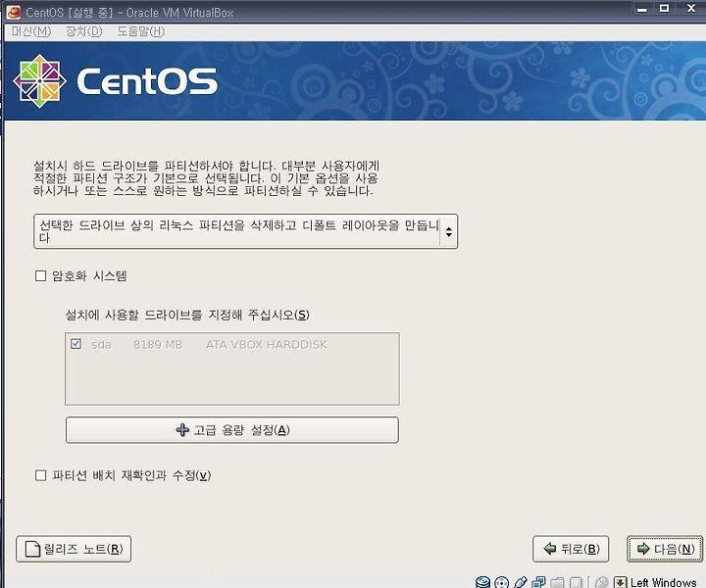
Task: Click the hard disk activity status icon
Action: click(482, 582)
